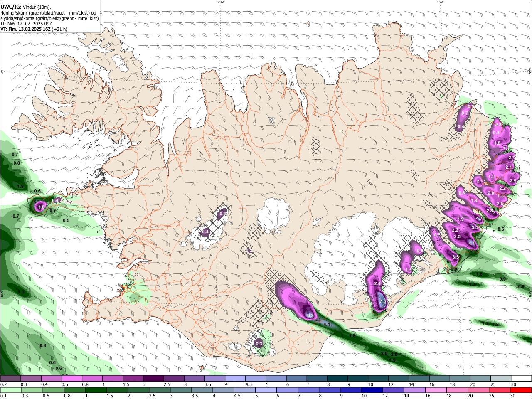
Task: Click the 3.0 precipitation value on the map
Action: 41,207
